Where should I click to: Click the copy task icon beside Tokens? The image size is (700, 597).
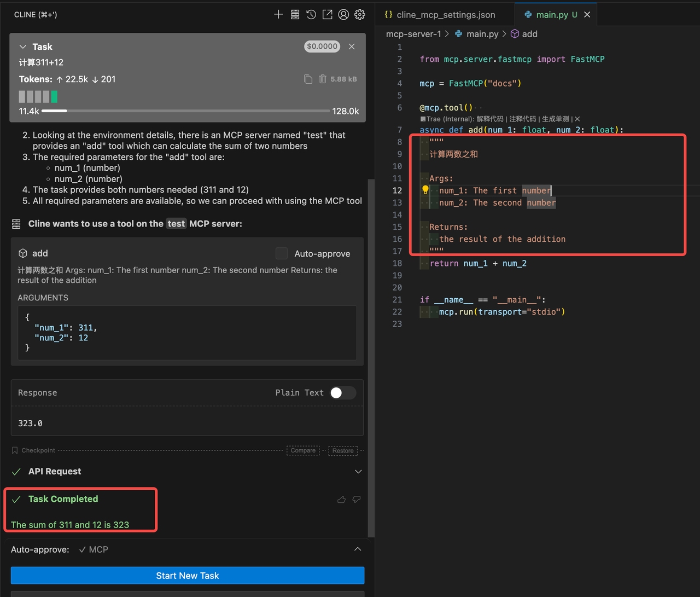tap(308, 79)
